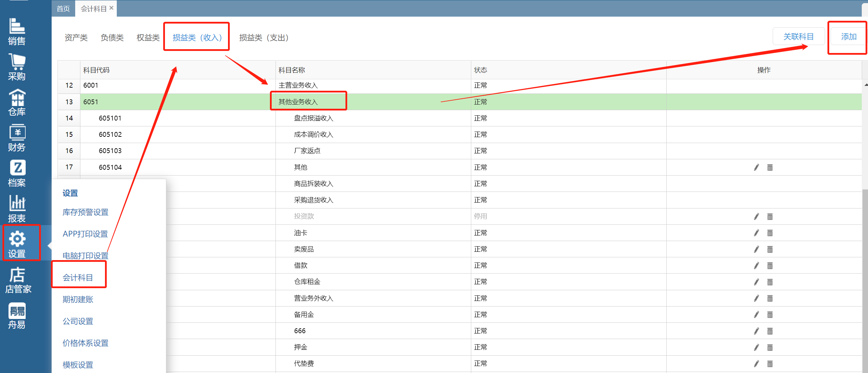Screen dimensions: 868x373
Task: Select the 损益类（收入）tab
Action: pyautogui.click(x=197, y=37)
